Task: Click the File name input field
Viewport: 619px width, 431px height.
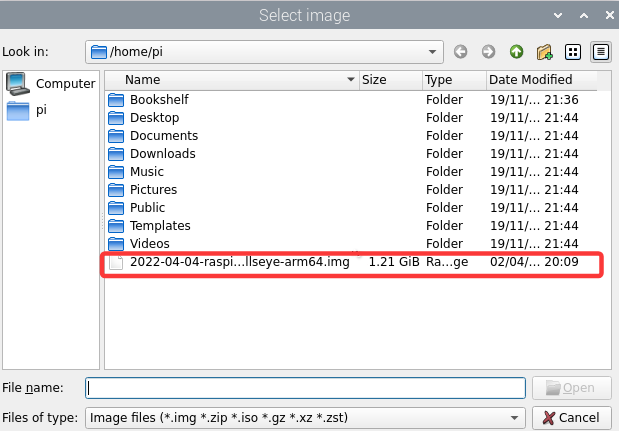Action: [305, 387]
